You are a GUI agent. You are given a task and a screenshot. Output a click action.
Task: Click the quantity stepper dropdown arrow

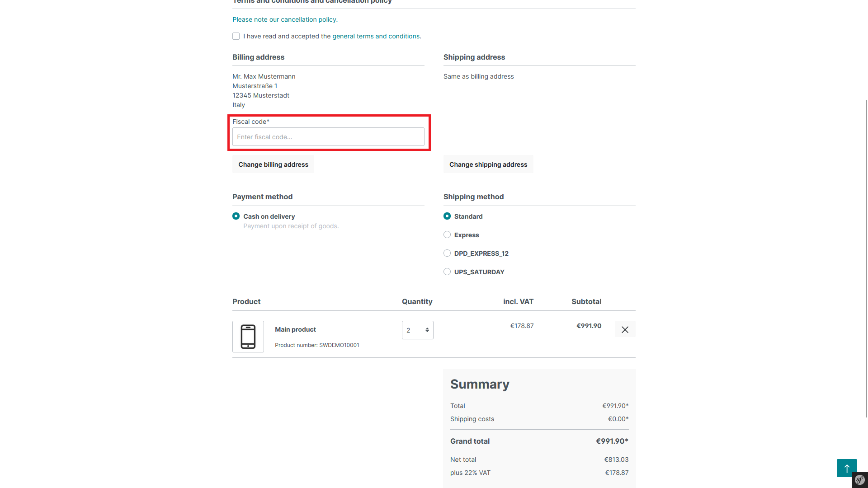427,330
